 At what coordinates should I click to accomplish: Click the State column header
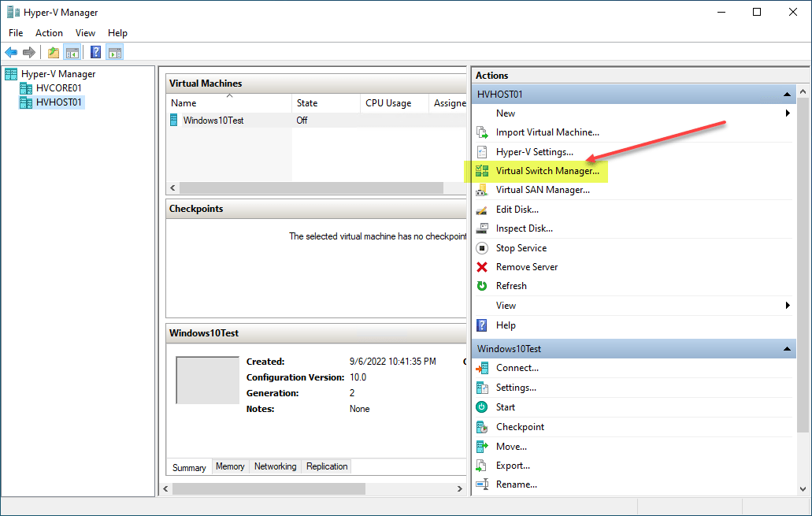click(x=326, y=103)
